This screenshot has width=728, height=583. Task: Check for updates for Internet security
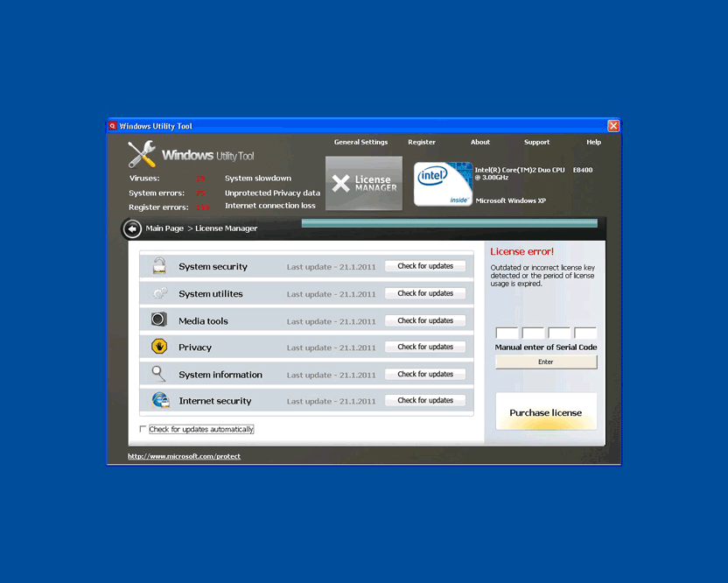point(425,400)
